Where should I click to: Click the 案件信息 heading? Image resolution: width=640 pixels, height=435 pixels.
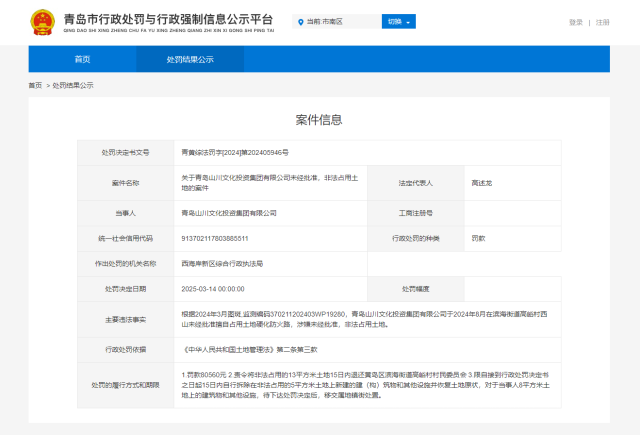click(320, 120)
